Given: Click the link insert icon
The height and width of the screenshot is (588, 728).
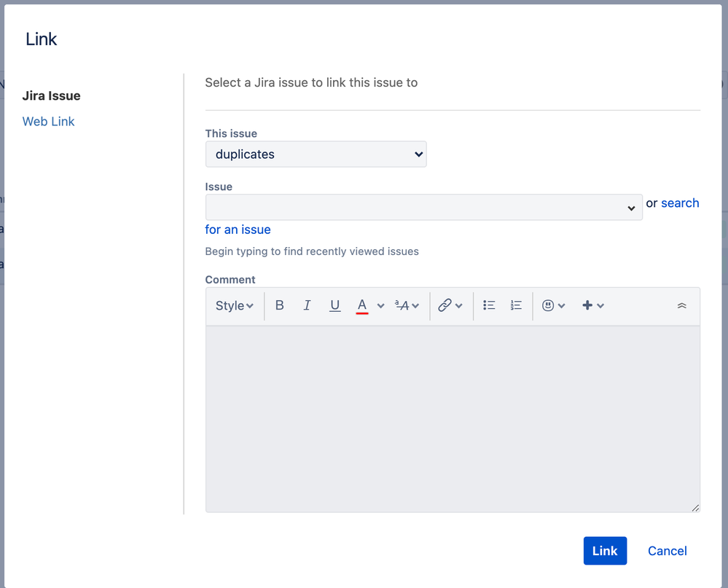Looking at the screenshot, I should 445,306.
